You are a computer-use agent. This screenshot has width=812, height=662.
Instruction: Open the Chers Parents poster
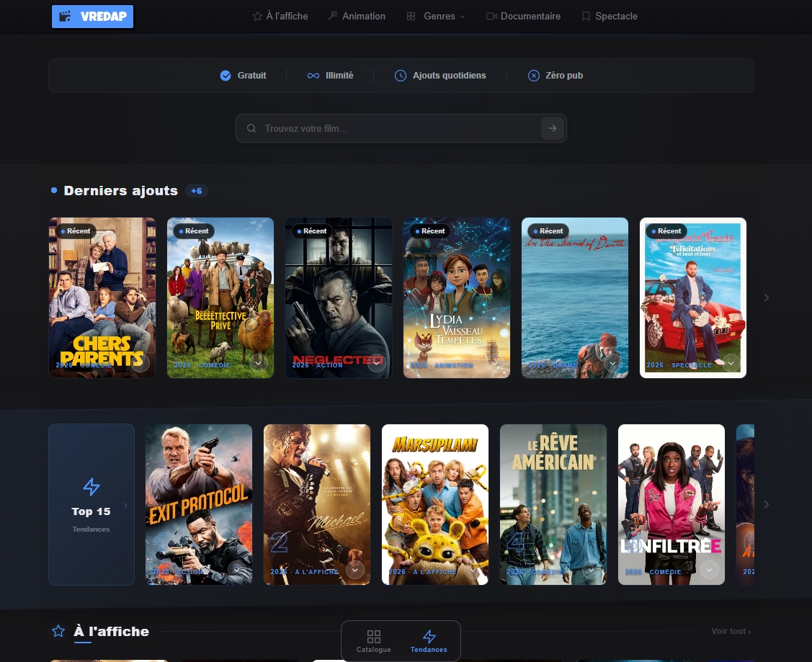point(102,298)
